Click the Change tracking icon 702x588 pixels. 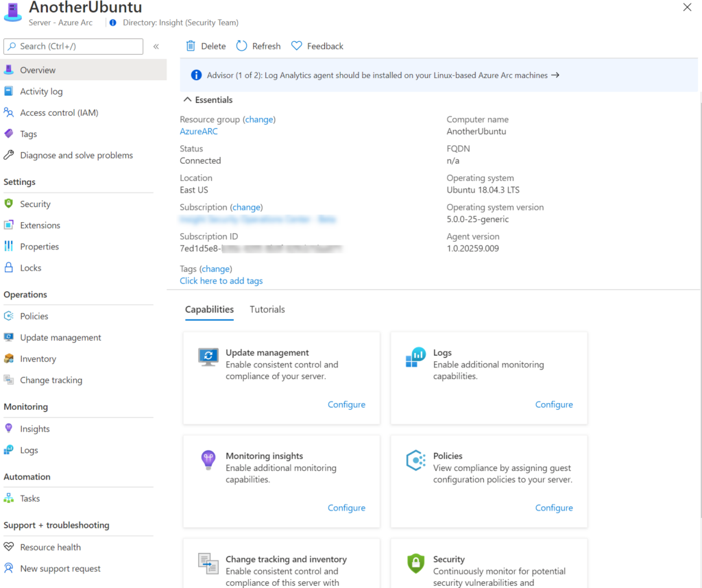point(8,380)
